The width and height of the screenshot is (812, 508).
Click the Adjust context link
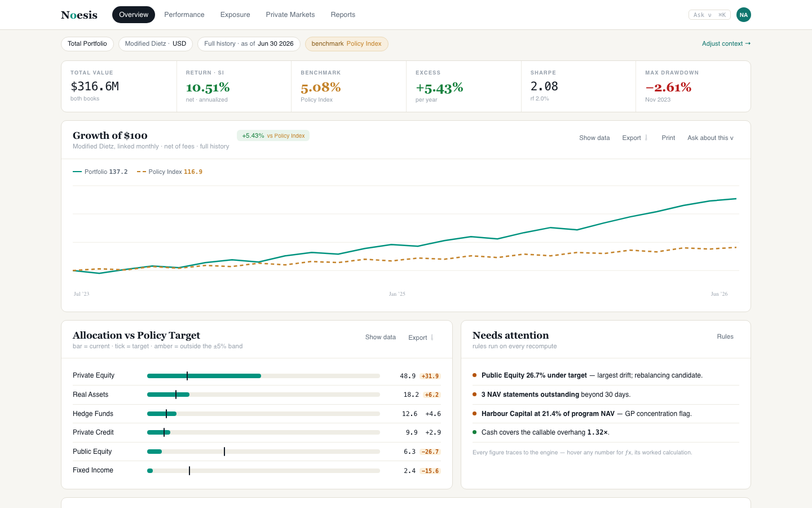(x=726, y=43)
